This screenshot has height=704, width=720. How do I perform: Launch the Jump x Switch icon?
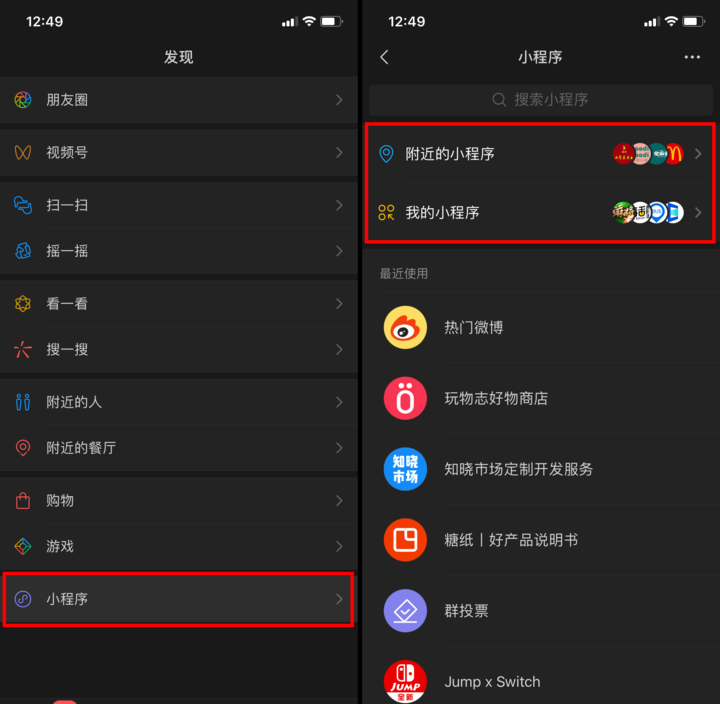point(405,681)
